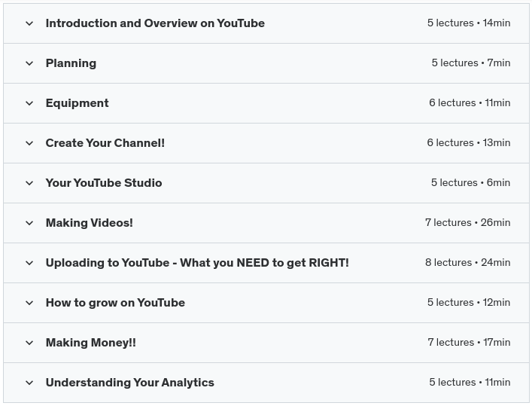Click the chevron arrow next to Planning

(x=29, y=63)
